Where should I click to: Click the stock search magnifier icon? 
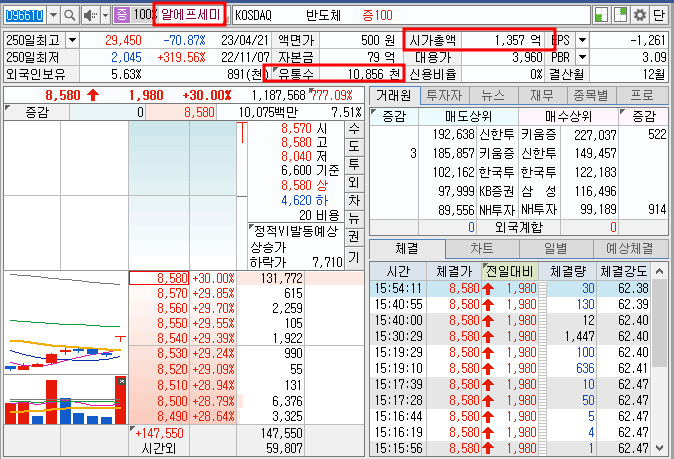pos(69,15)
